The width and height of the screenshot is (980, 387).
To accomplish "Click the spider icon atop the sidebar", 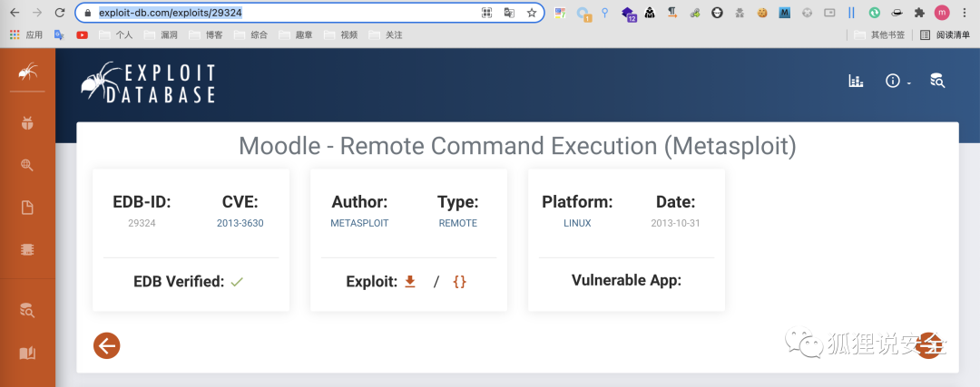I will 27,73.
